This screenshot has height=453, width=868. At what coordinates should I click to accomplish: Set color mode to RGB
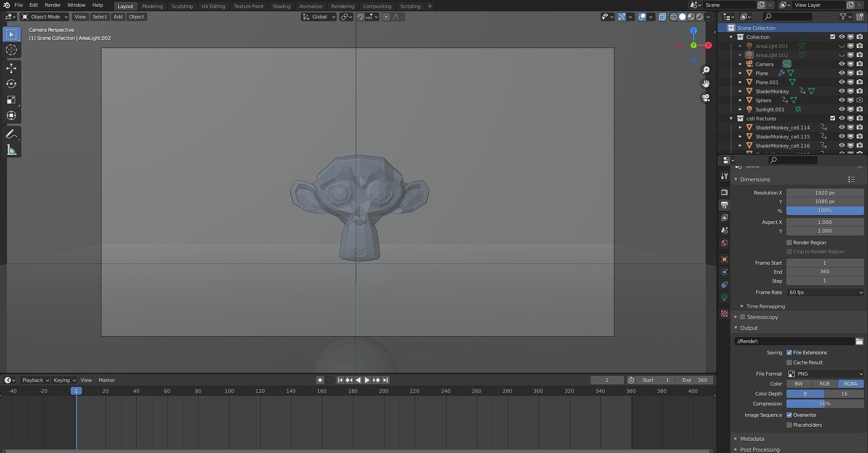(x=825, y=384)
